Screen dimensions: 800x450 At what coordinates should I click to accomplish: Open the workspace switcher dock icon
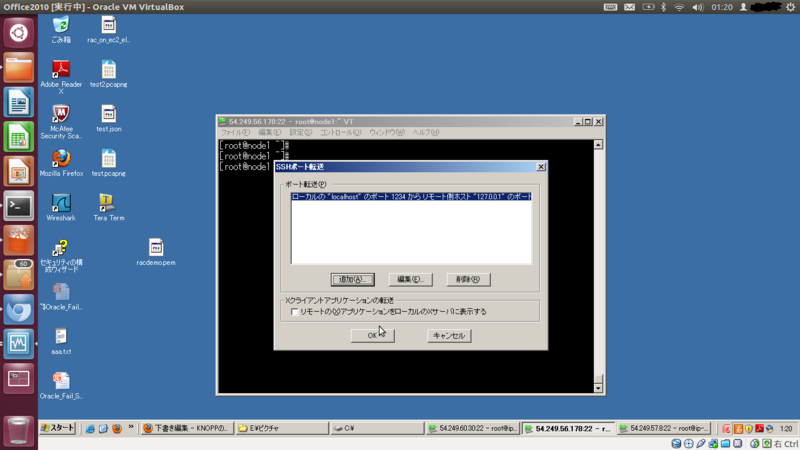click(x=18, y=379)
